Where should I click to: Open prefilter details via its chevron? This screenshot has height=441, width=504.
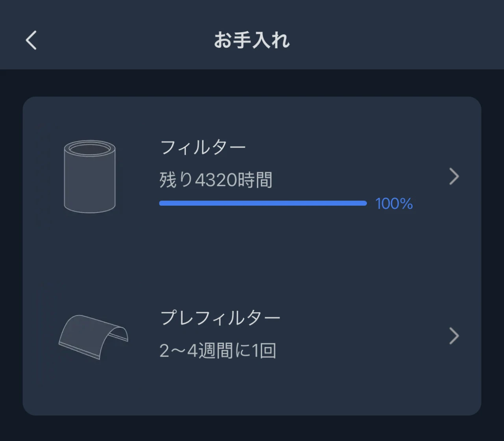coord(454,336)
